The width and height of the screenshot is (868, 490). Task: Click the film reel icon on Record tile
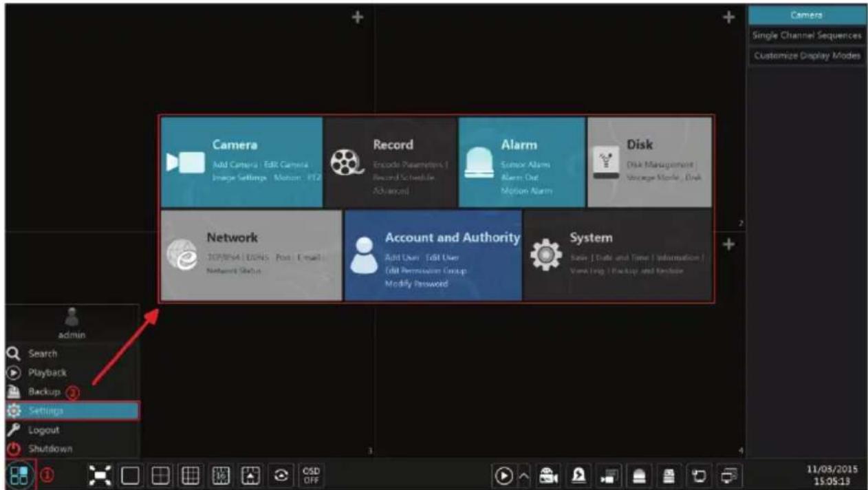347,162
